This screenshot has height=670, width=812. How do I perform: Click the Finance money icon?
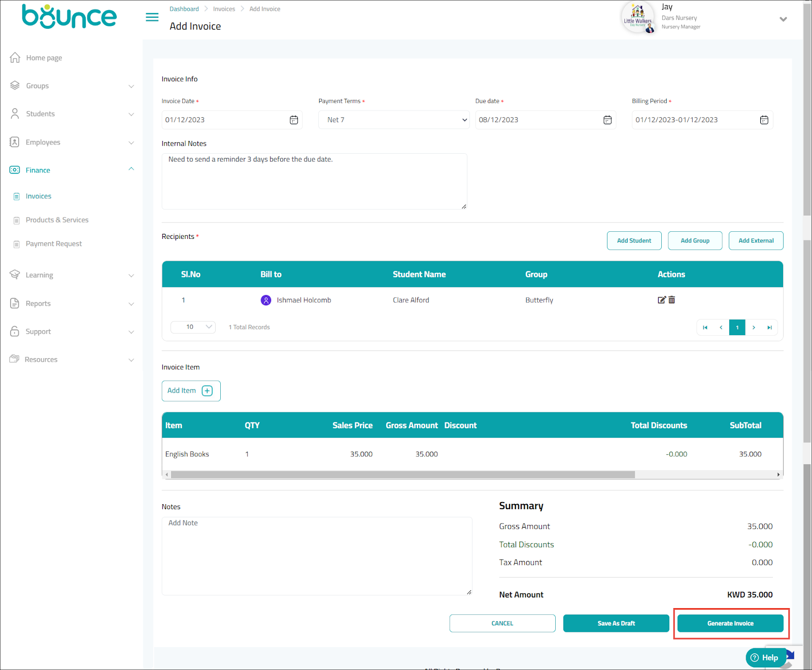(x=15, y=170)
